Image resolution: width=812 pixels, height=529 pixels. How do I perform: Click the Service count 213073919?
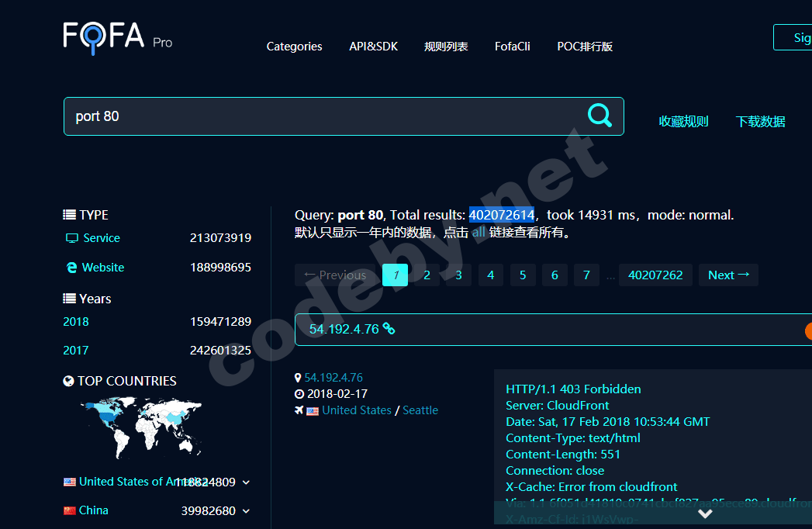[x=220, y=238]
